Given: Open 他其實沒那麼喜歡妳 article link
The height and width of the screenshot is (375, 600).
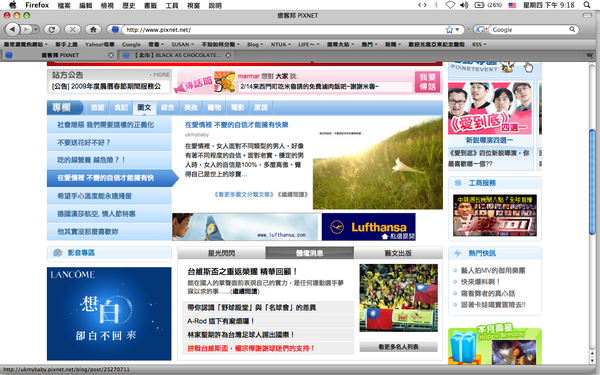Looking at the screenshot, I should (x=88, y=232).
